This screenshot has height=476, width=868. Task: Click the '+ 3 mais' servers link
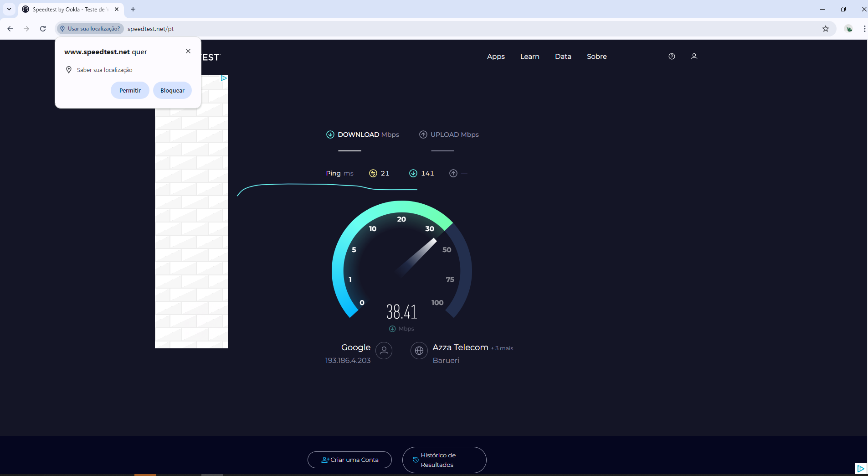point(502,348)
